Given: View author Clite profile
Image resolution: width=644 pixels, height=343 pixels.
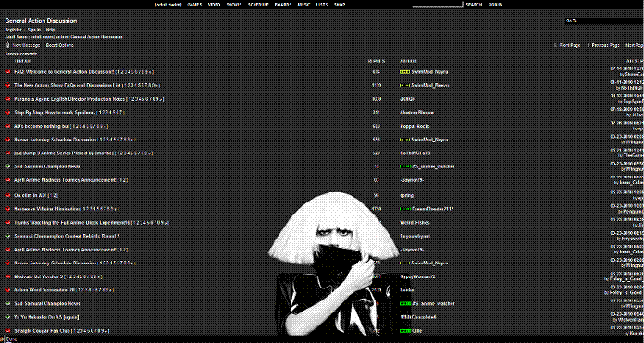Looking at the screenshot, I should click(x=417, y=331).
